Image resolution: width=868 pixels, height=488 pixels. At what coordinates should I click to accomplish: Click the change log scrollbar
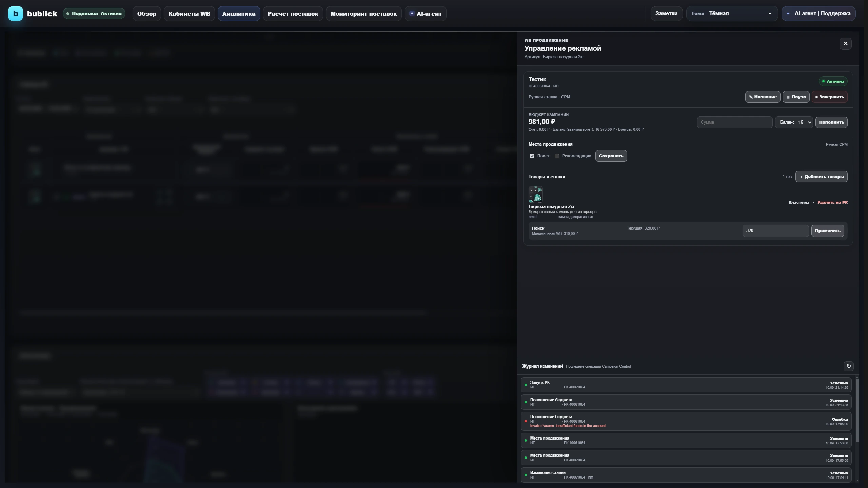[857, 410]
